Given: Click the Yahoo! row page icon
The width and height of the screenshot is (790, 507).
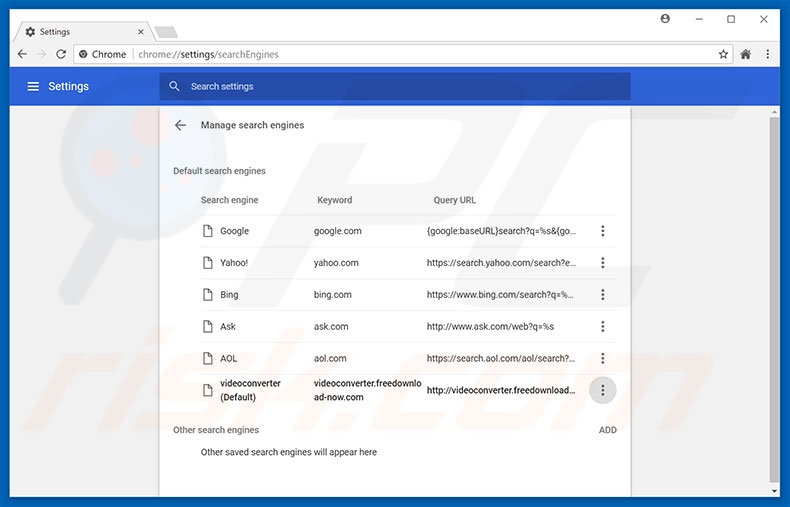Looking at the screenshot, I should [x=208, y=263].
